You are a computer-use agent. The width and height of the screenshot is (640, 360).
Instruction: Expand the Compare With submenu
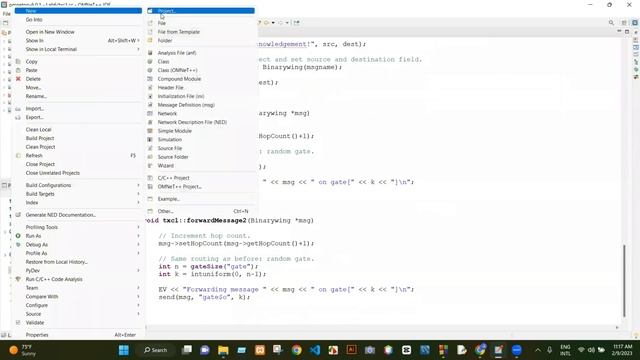pyautogui.click(x=78, y=297)
